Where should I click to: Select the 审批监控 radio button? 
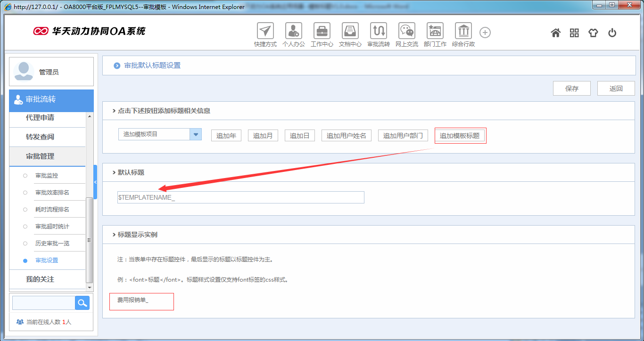pyautogui.click(x=25, y=175)
